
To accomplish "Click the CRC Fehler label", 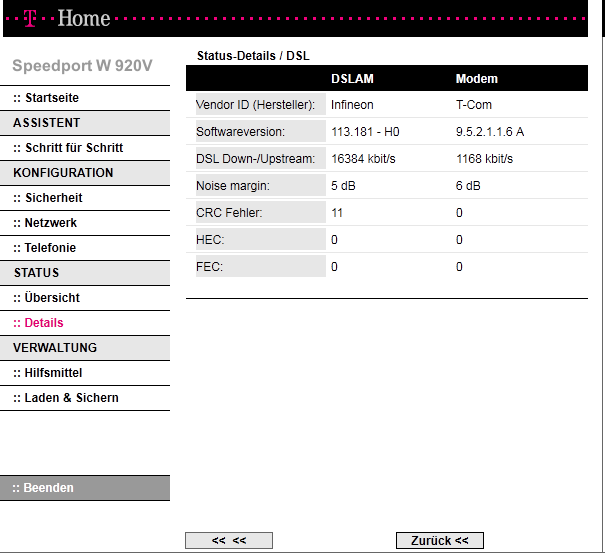I will tap(229, 213).
